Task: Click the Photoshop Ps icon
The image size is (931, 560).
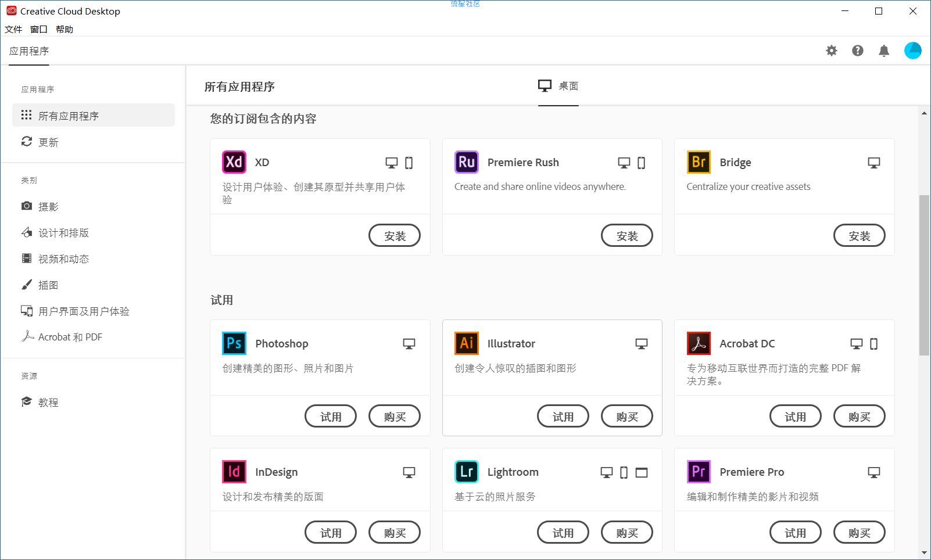Action: tap(234, 343)
